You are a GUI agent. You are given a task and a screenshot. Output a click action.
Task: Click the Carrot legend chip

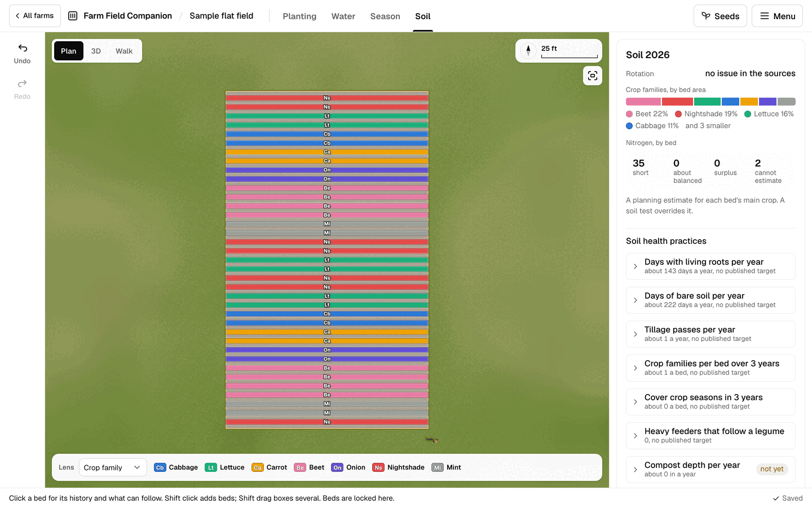(x=270, y=467)
